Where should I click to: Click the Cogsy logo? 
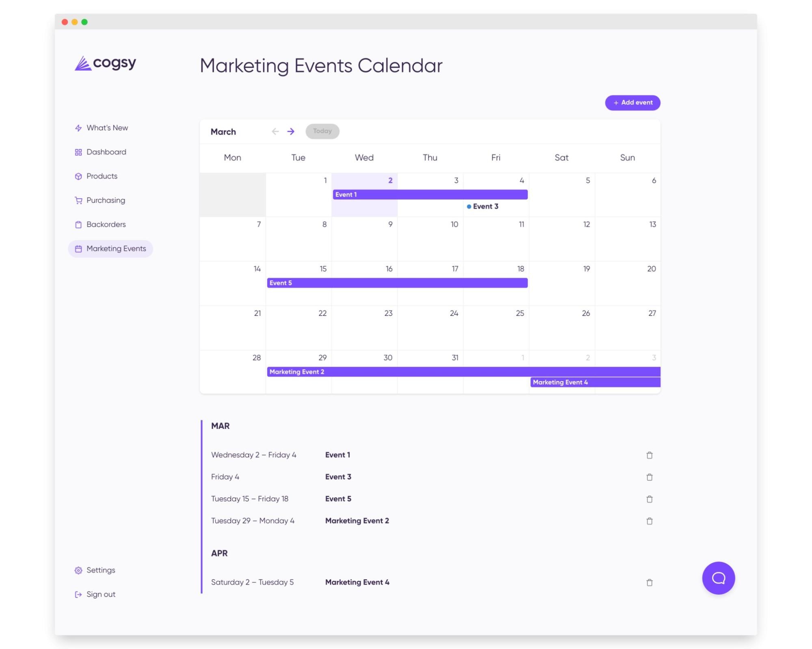click(105, 63)
